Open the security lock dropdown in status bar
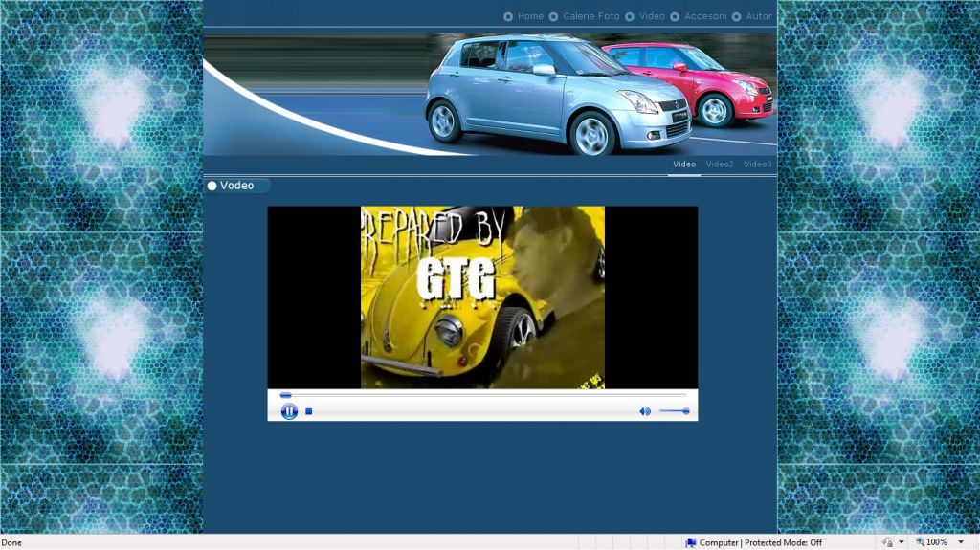980x550 pixels. click(x=902, y=542)
